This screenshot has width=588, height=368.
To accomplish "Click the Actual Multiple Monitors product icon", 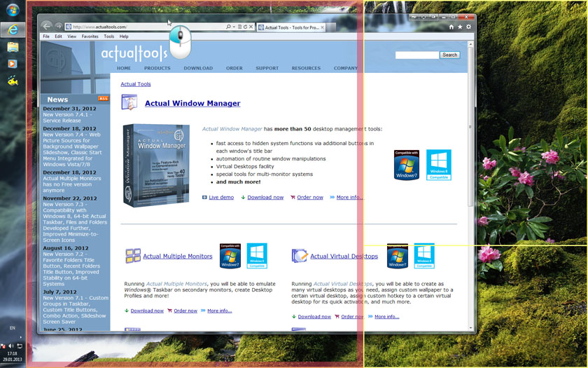I will [x=133, y=256].
